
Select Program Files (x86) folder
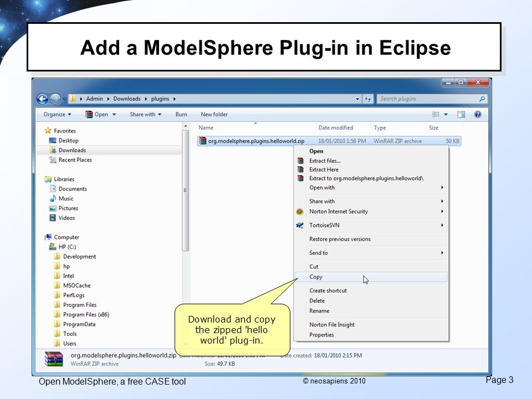pos(86,315)
